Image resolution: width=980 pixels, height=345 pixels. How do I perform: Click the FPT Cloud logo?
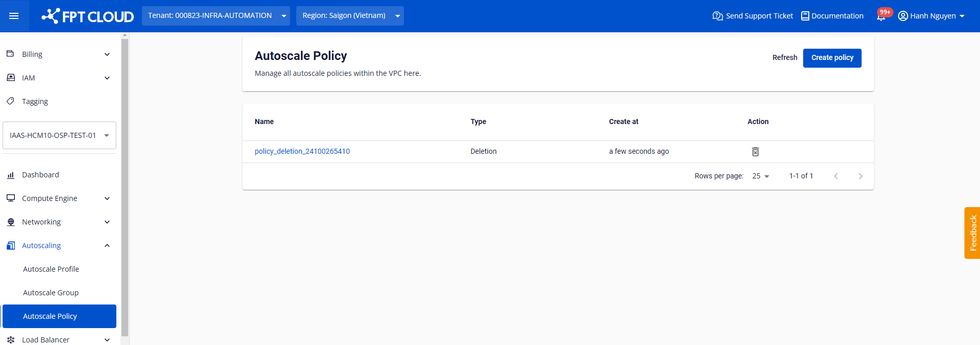88,16
